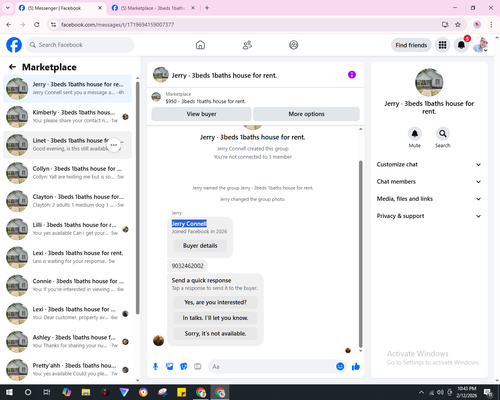Click the back arrow beside Marketplace
This screenshot has width=500, height=400.
[x=12, y=67]
